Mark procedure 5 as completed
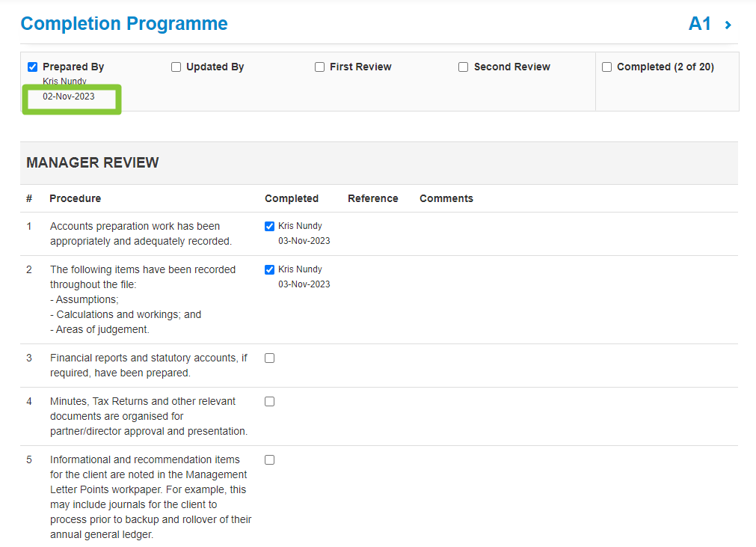The image size is (756, 547). tap(269, 459)
